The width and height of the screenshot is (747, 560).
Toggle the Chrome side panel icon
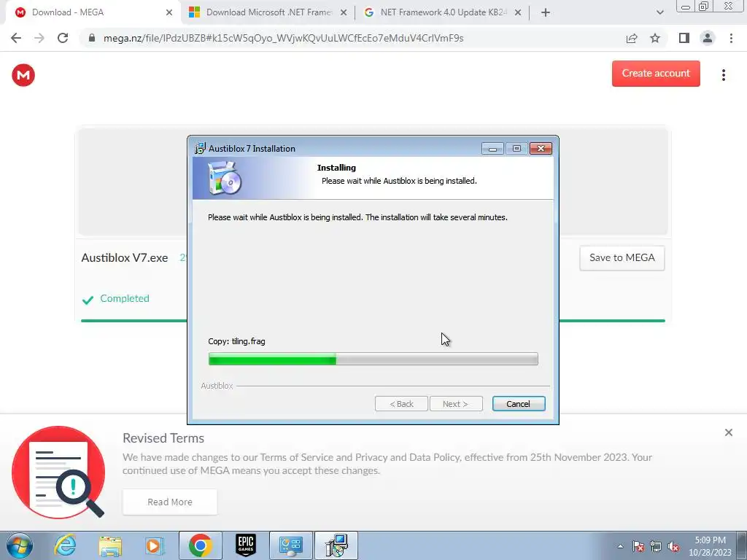coord(684,38)
